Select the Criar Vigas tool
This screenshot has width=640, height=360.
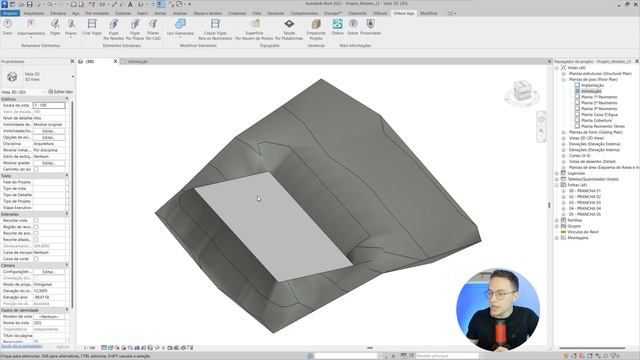click(92, 27)
